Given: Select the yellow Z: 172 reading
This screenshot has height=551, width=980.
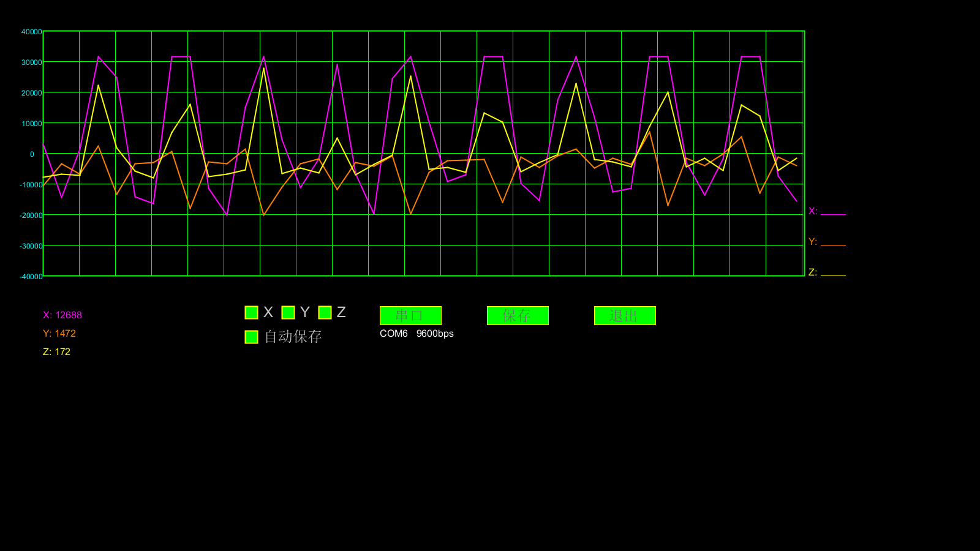Looking at the screenshot, I should 56,352.
